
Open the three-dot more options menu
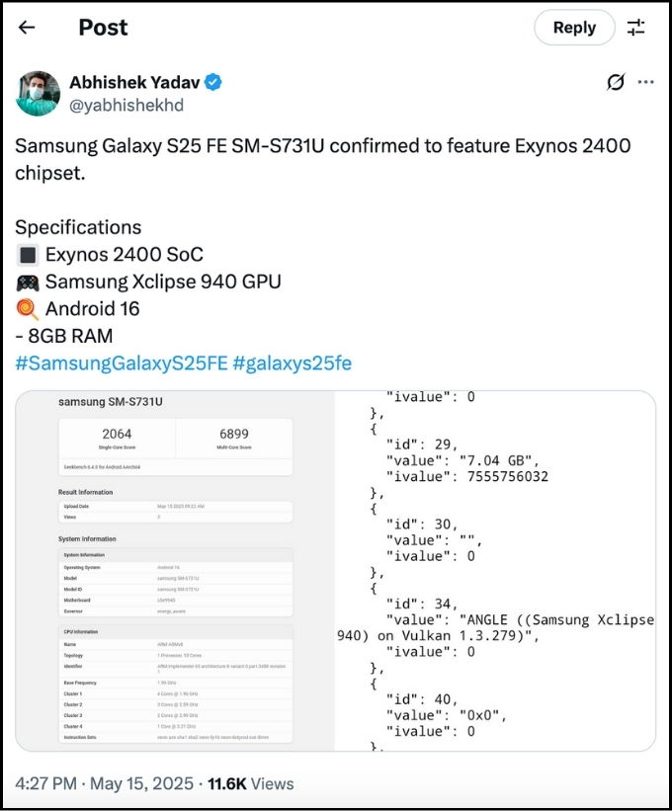pos(645,82)
